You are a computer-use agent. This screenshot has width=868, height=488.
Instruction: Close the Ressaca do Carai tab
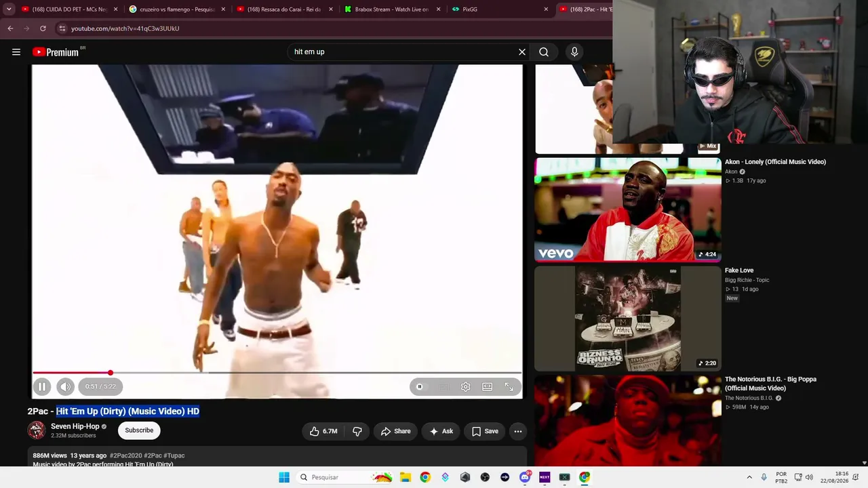pos(331,9)
